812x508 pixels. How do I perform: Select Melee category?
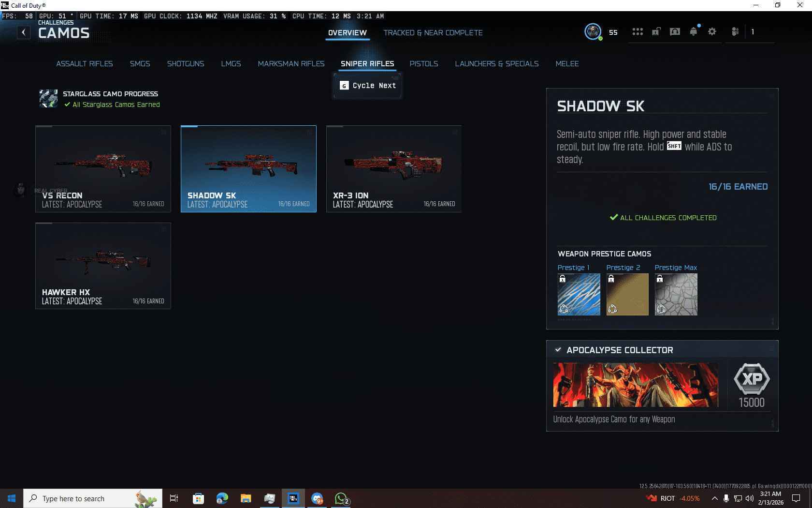(567, 63)
